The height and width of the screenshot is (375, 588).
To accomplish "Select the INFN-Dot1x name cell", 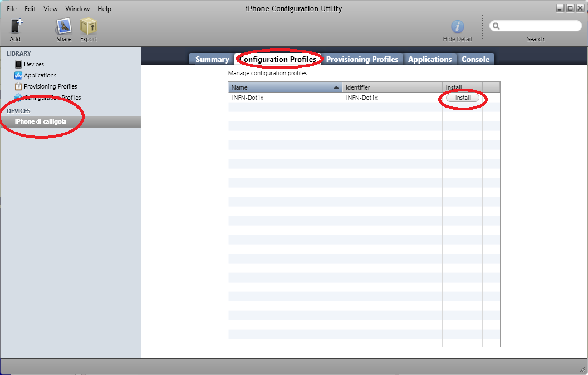I will 285,98.
